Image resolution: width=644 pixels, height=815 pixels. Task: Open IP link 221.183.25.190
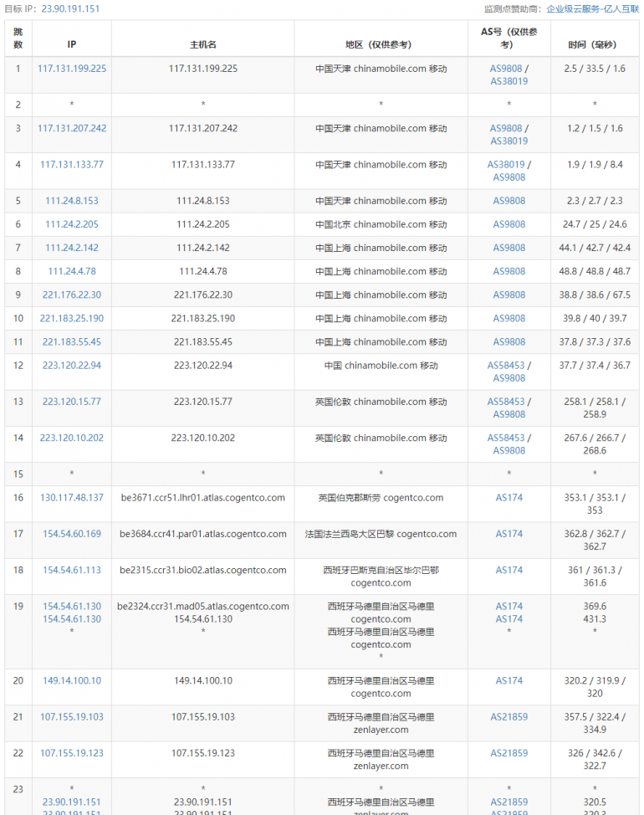tap(72, 318)
